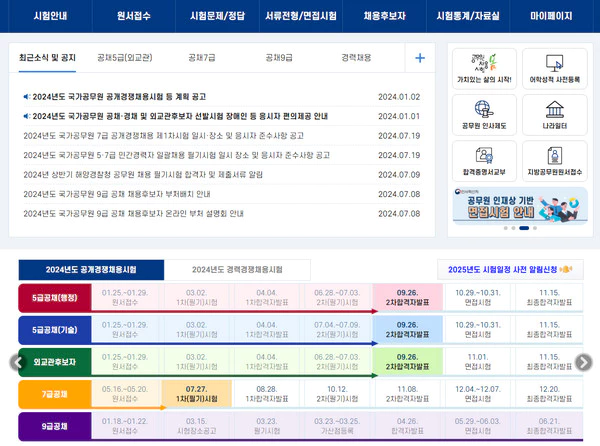
Task: Click the 면접시험 안내 banner image
Action: click(x=519, y=203)
